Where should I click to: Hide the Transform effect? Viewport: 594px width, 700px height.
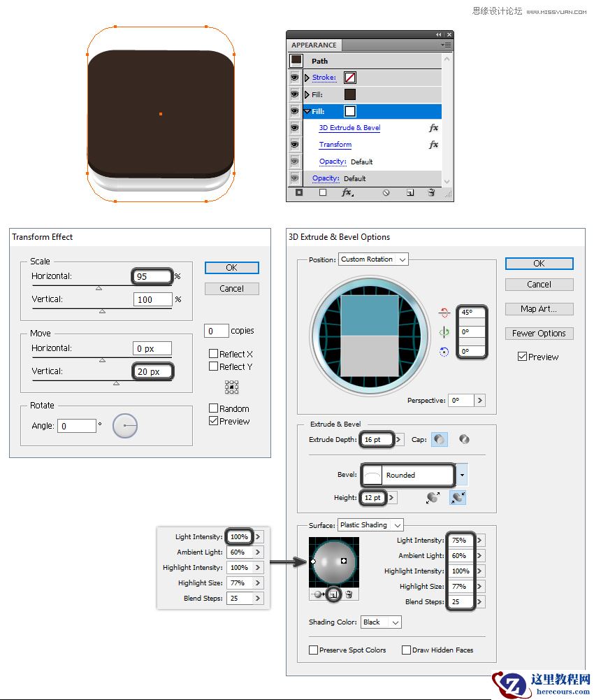tap(294, 145)
